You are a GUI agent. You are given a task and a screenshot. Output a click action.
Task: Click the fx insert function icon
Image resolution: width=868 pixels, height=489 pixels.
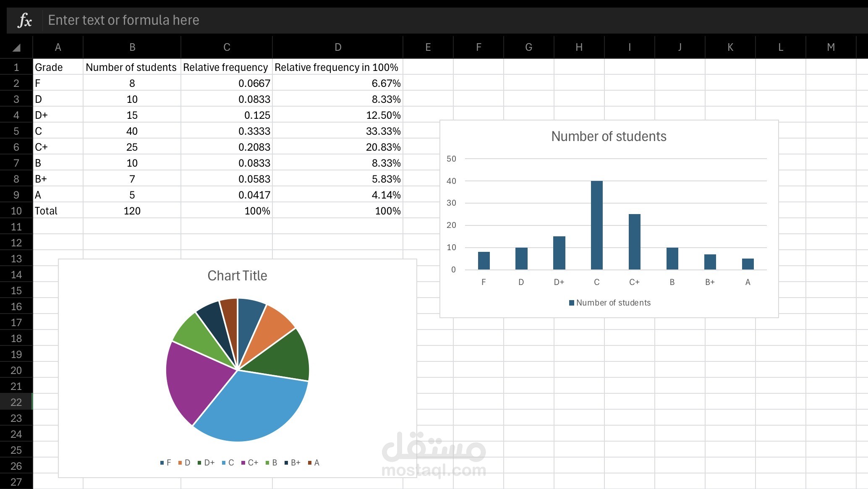pos(24,20)
